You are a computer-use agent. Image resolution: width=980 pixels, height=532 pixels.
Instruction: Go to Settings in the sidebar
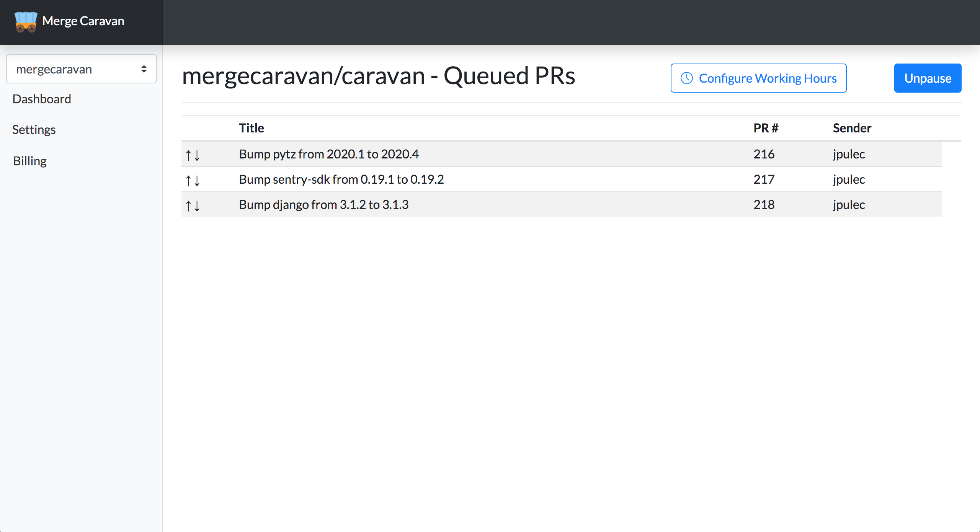[34, 129]
